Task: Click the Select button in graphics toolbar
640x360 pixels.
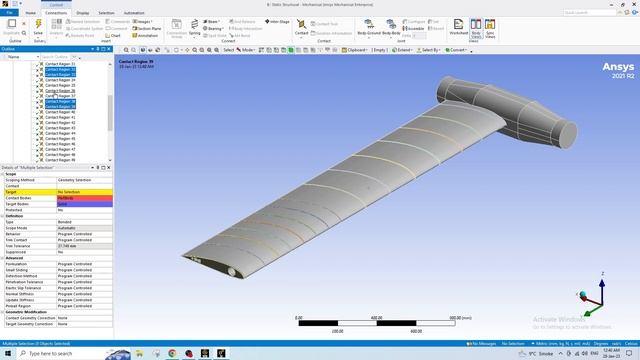Action: tap(228, 50)
